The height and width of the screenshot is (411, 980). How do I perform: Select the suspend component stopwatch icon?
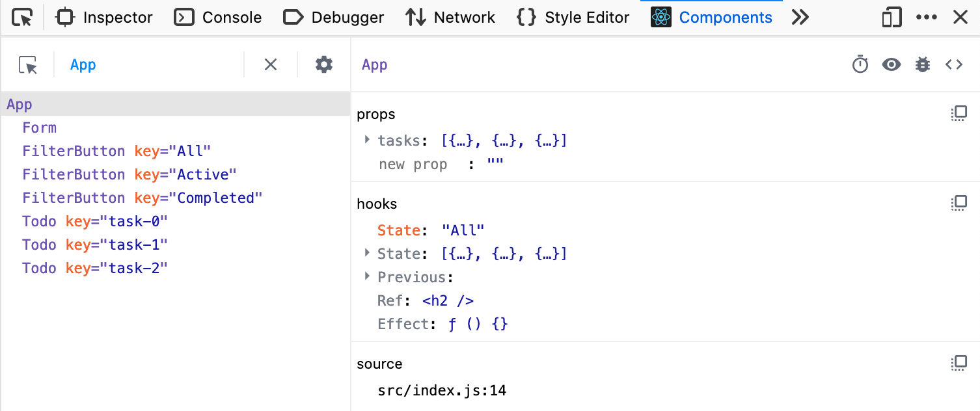[860, 64]
